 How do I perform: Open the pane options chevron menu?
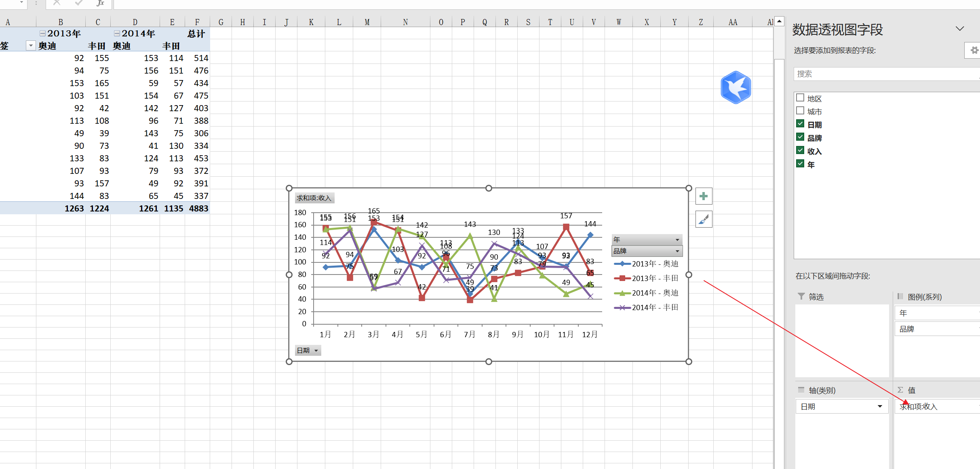(960, 29)
